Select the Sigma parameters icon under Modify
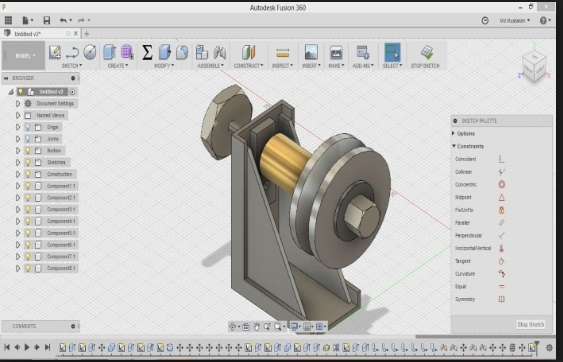The image size is (563, 362). point(147,52)
